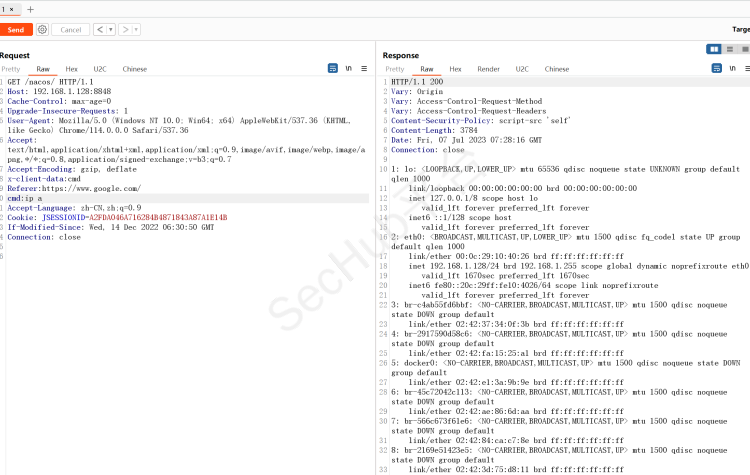
Task: Close Repeater tab 1
Action: point(13,9)
